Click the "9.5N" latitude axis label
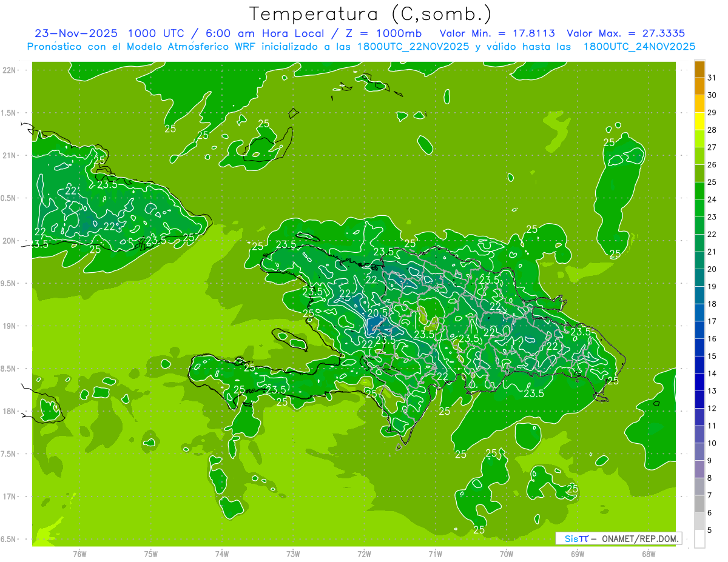Image resolution: width=728 pixels, height=562 pixels. [x=8, y=284]
